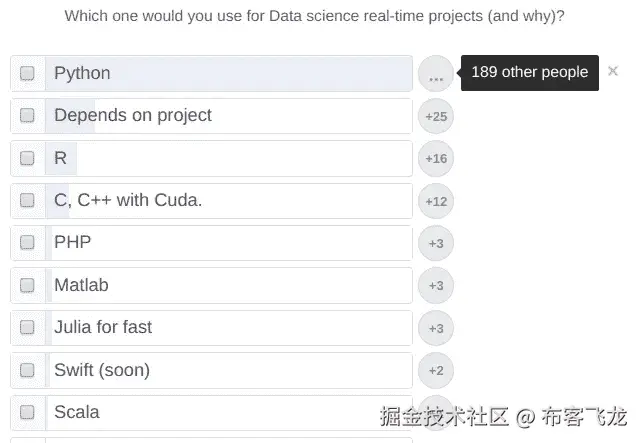Toggle the Matlab checkbox
Image resolution: width=642 pixels, height=443 pixels.
click(x=27, y=285)
